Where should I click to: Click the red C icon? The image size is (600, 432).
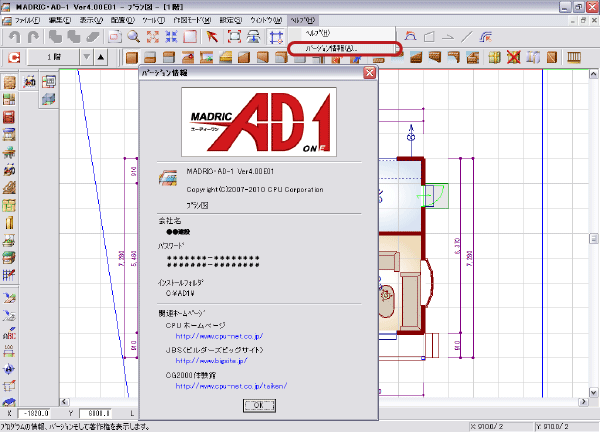(14, 57)
